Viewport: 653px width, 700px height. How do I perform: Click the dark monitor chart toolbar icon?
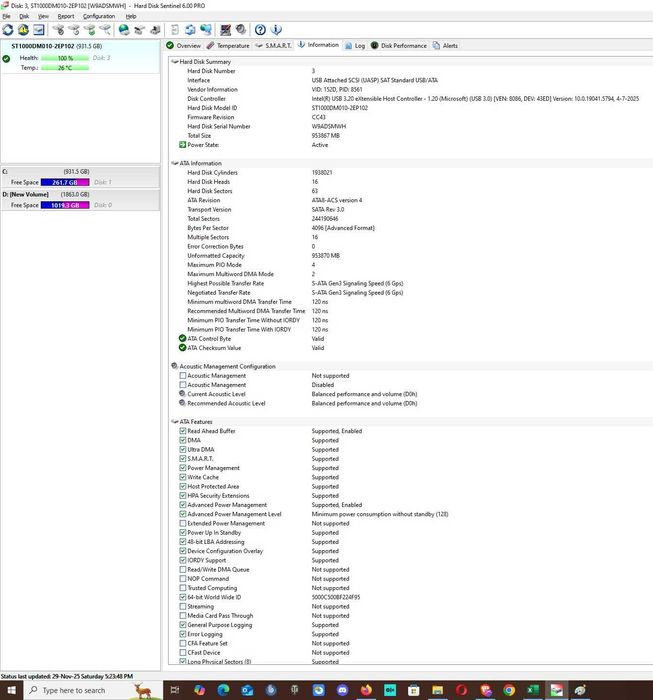click(225, 30)
